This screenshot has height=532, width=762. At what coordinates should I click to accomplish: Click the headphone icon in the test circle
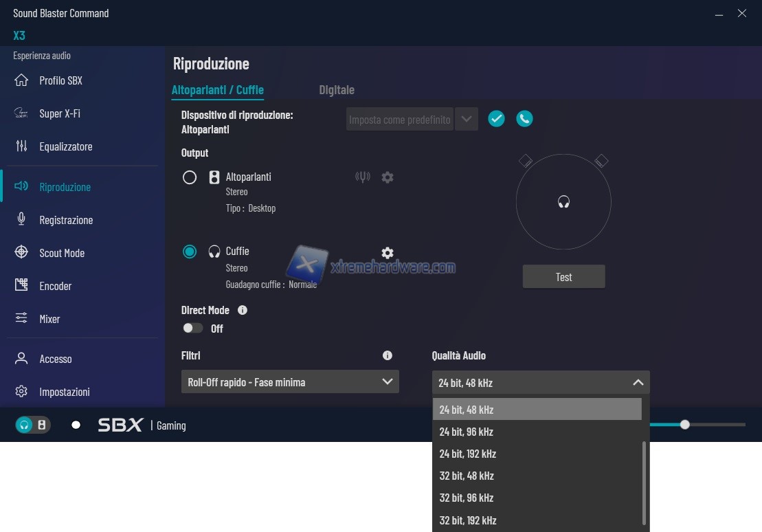click(563, 202)
